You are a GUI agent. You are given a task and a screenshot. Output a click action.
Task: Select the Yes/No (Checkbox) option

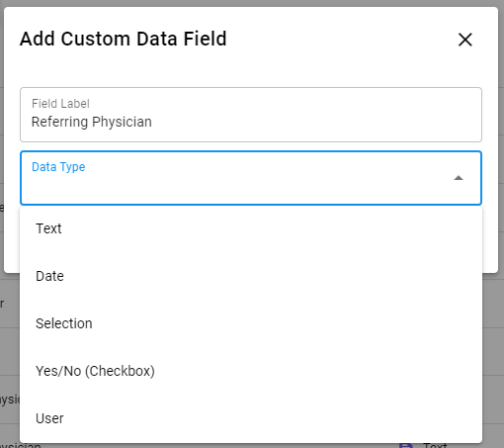[x=251, y=371]
